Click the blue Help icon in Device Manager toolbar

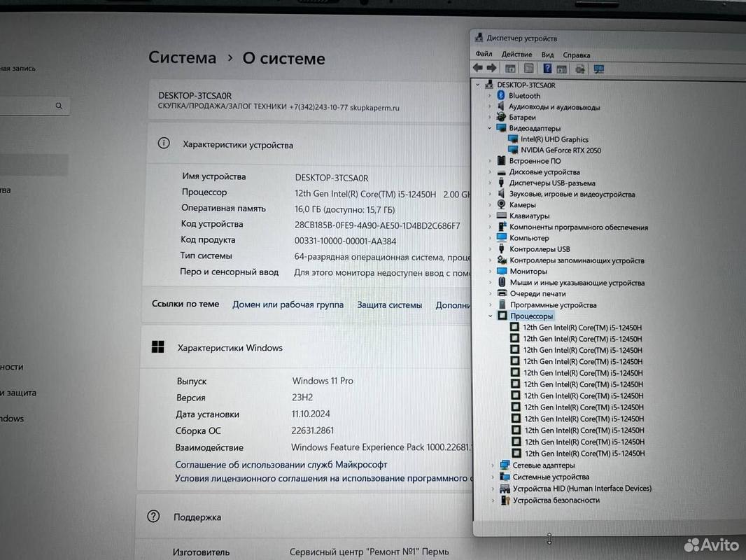coord(547,69)
